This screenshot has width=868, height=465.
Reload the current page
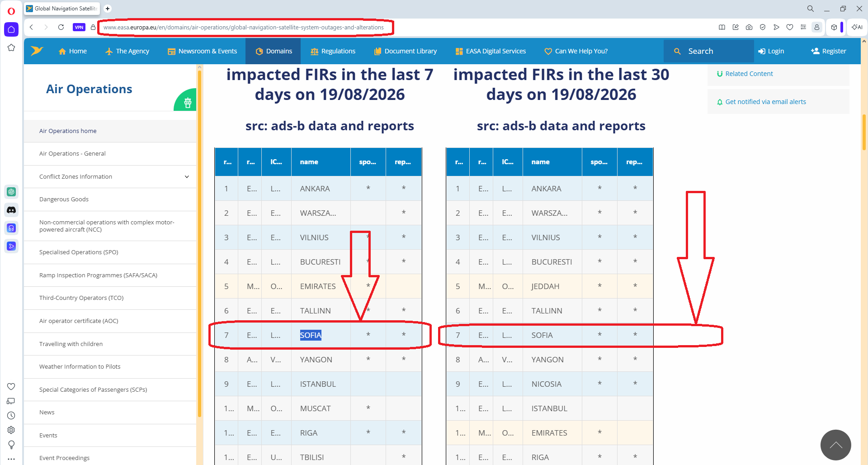61,27
